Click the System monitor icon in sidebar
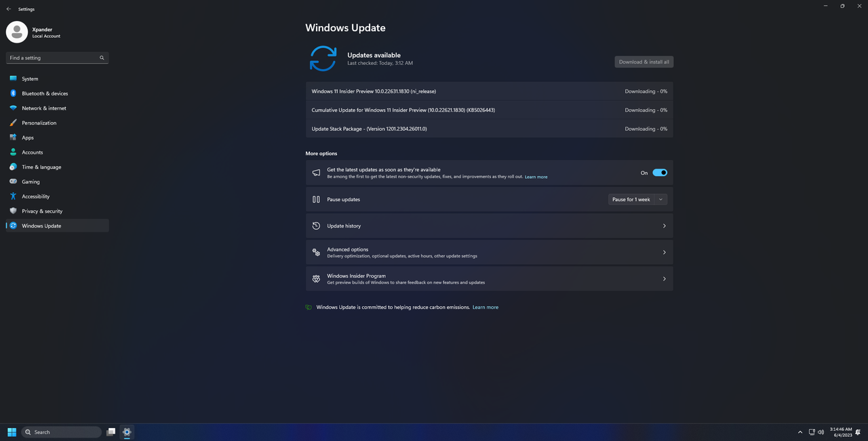The height and width of the screenshot is (441, 868). click(x=13, y=79)
